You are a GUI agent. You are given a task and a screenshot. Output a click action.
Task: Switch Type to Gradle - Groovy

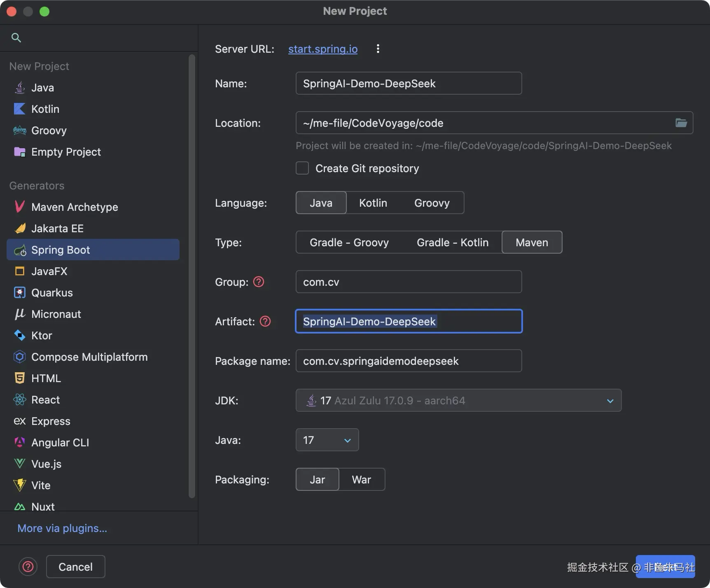coord(349,243)
